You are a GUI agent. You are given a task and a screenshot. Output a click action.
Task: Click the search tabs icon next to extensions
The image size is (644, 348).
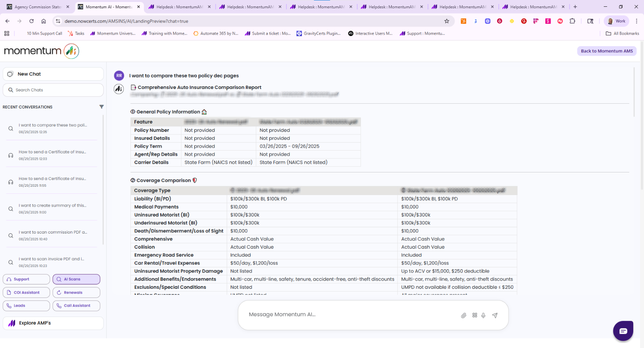[590, 21]
